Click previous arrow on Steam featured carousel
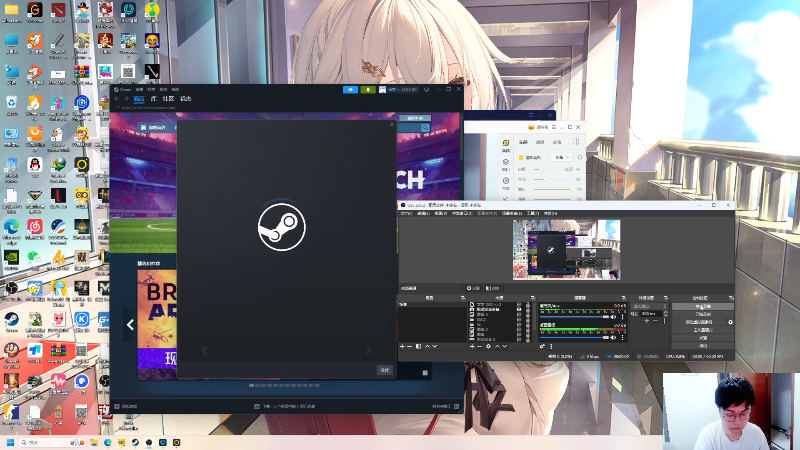Screen dimensions: 800x450 click(130, 324)
